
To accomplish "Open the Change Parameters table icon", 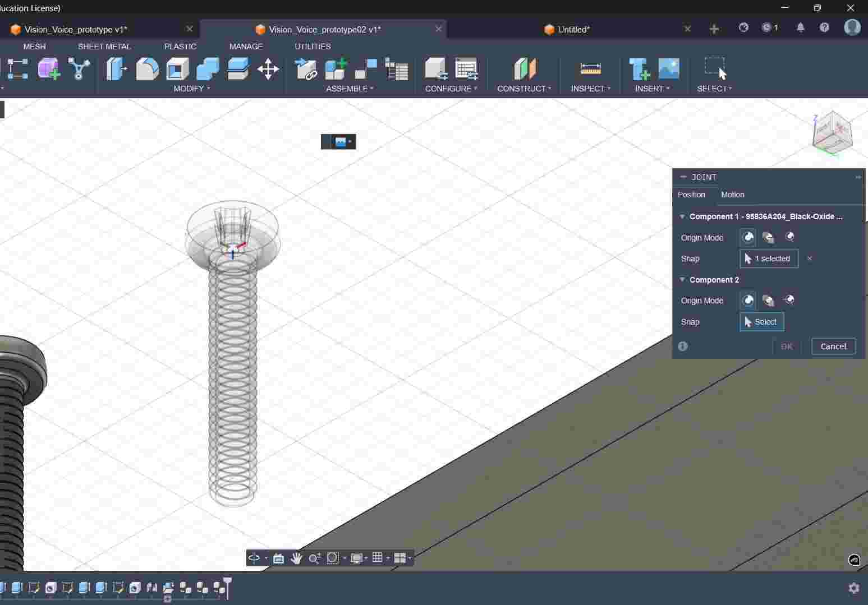I will click(x=466, y=69).
